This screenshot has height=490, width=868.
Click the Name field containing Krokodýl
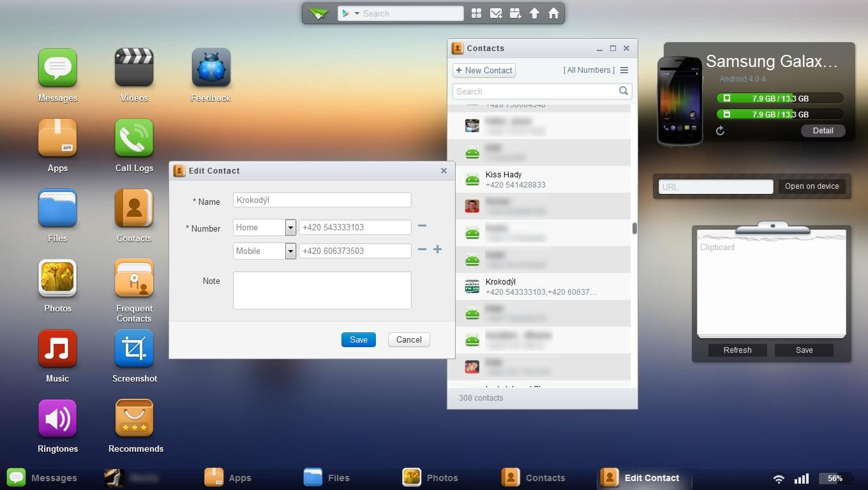(x=322, y=200)
